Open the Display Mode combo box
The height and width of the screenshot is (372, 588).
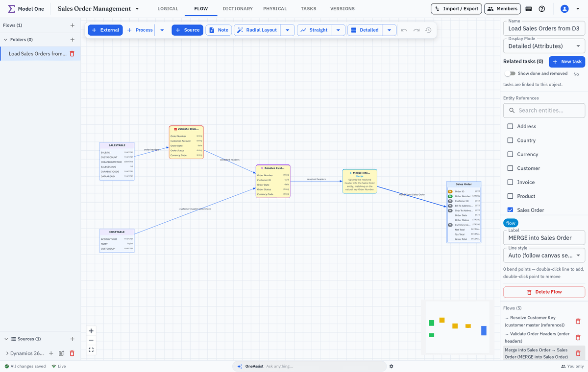(x=544, y=46)
